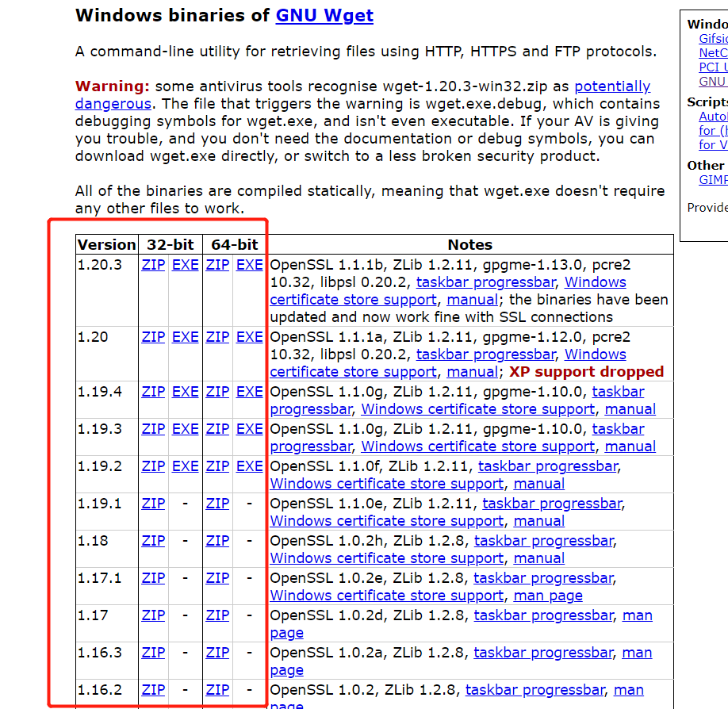Open Windows certificate store support link for 1.19.3
728x709 pixels.
[477, 446]
